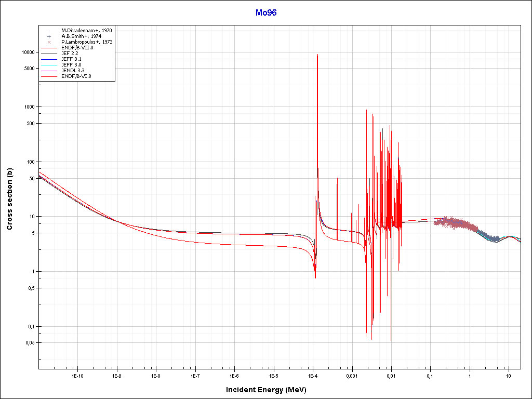Click the ENDF/B-VI.8 legend label

(x=76, y=76)
